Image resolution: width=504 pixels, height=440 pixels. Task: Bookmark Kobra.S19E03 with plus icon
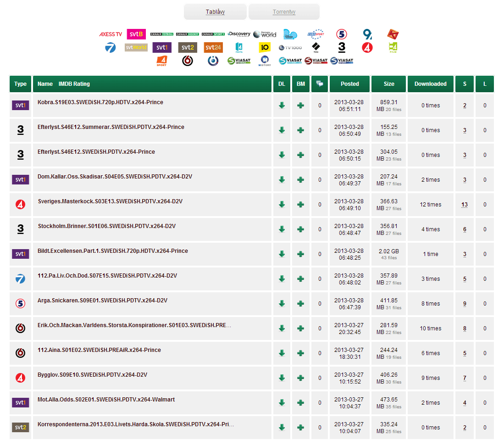point(300,106)
